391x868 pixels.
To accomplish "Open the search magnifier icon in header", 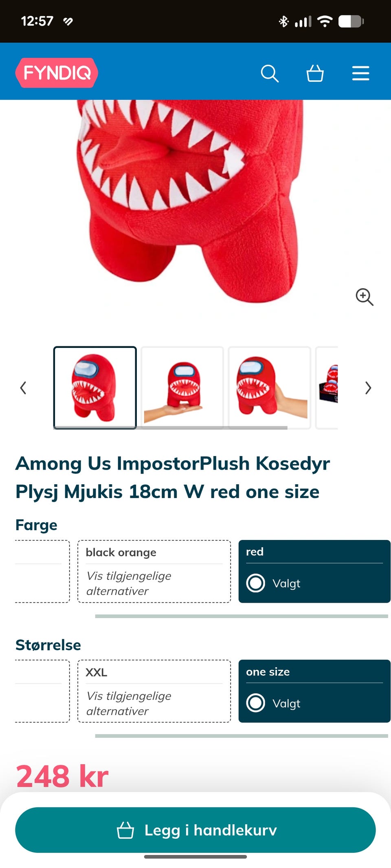I will (270, 74).
